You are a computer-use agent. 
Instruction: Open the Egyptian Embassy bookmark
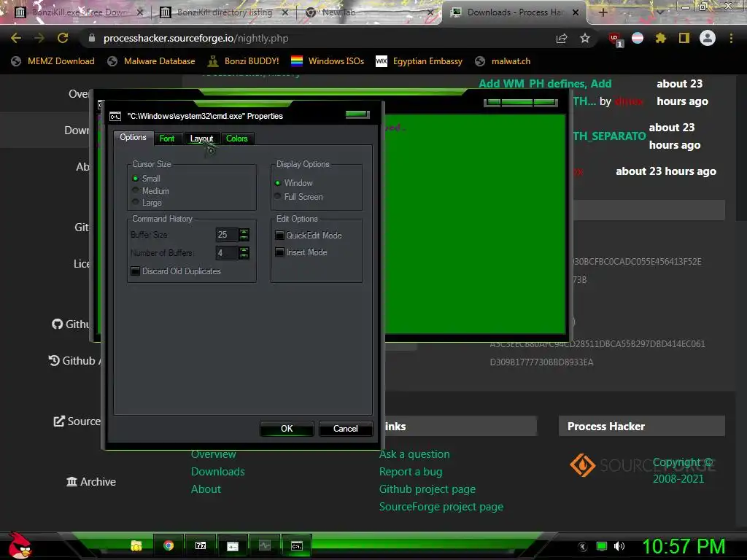pos(419,61)
